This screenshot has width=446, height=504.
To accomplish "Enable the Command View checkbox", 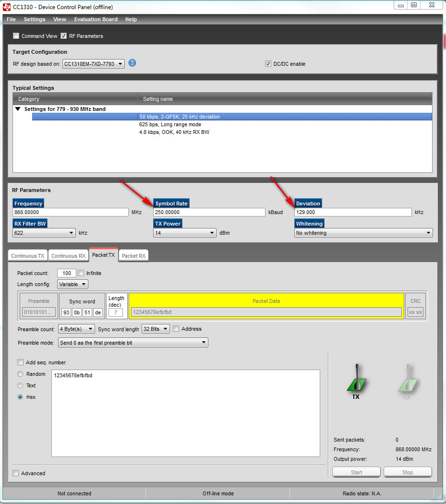I will click(x=16, y=36).
